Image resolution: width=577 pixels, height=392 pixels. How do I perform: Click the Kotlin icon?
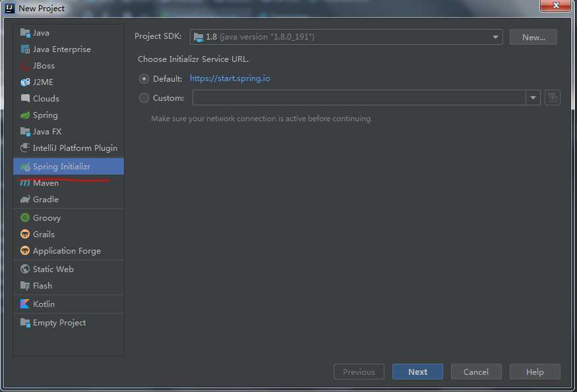(25, 304)
